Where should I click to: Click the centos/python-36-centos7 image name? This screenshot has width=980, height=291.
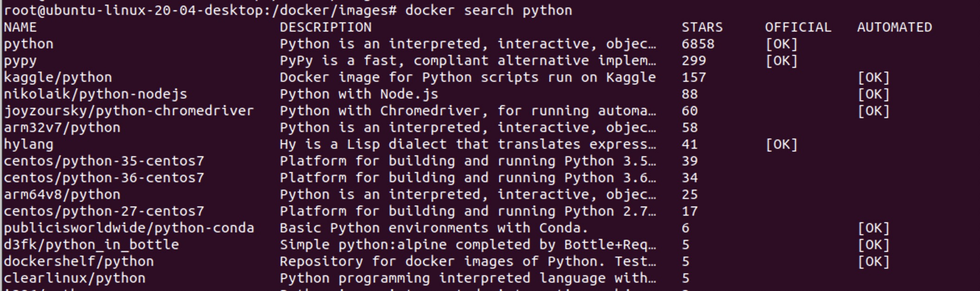(x=104, y=178)
